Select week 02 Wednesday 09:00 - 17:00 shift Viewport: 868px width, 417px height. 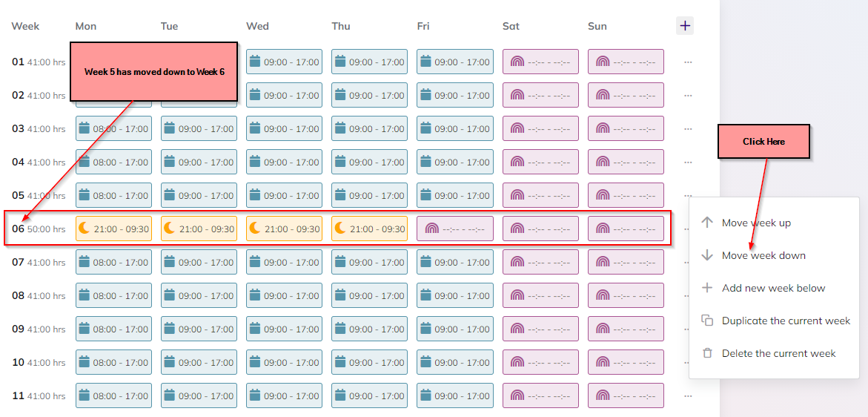click(284, 95)
